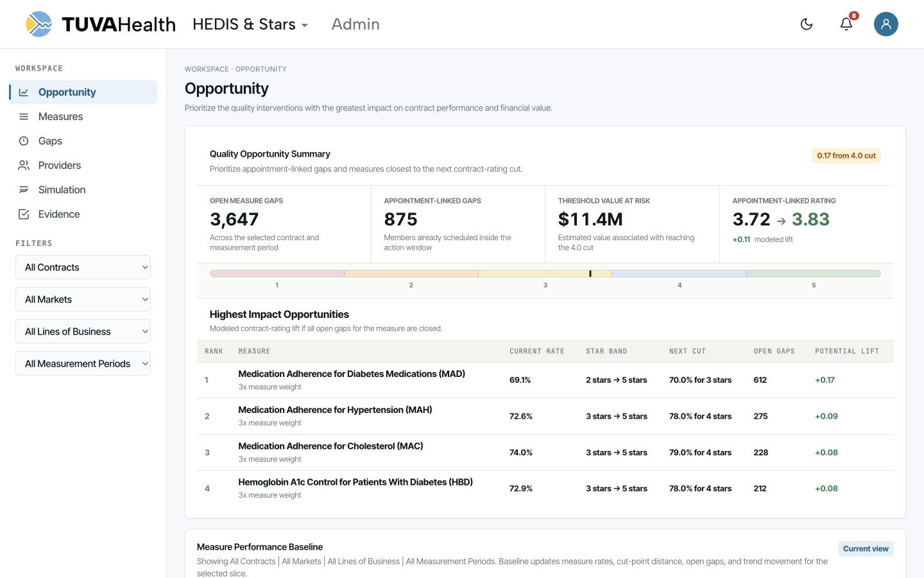Click the TUVA Health logo icon
The height and width of the screenshot is (578, 924).
coord(38,24)
